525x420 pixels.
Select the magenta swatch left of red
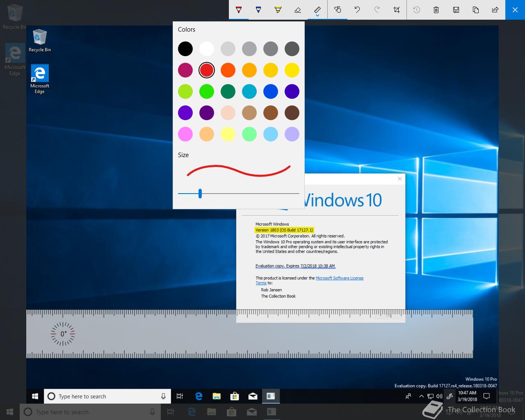click(185, 70)
